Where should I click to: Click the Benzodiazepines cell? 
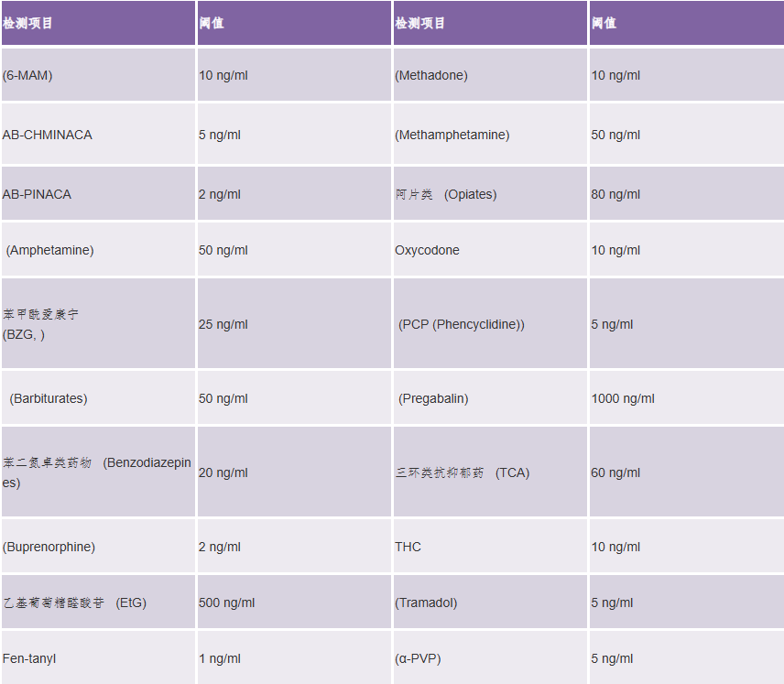(97, 472)
